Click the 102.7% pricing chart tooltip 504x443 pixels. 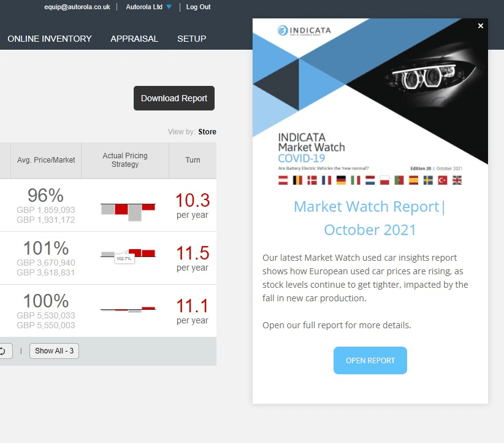[124, 259]
